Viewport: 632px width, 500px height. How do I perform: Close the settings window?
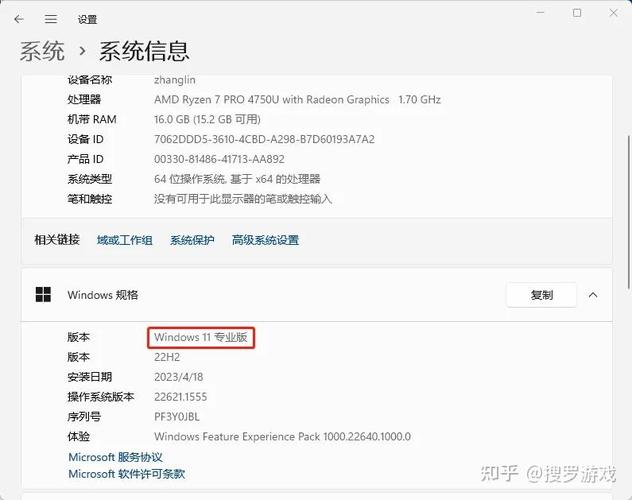pyautogui.click(x=613, y=13)
